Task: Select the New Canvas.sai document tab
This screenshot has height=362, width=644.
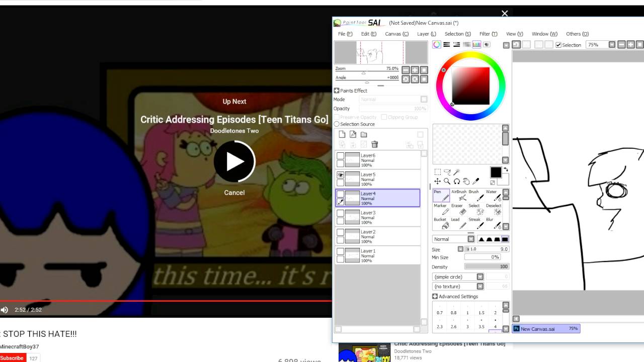Action: (x=546, y=329)
